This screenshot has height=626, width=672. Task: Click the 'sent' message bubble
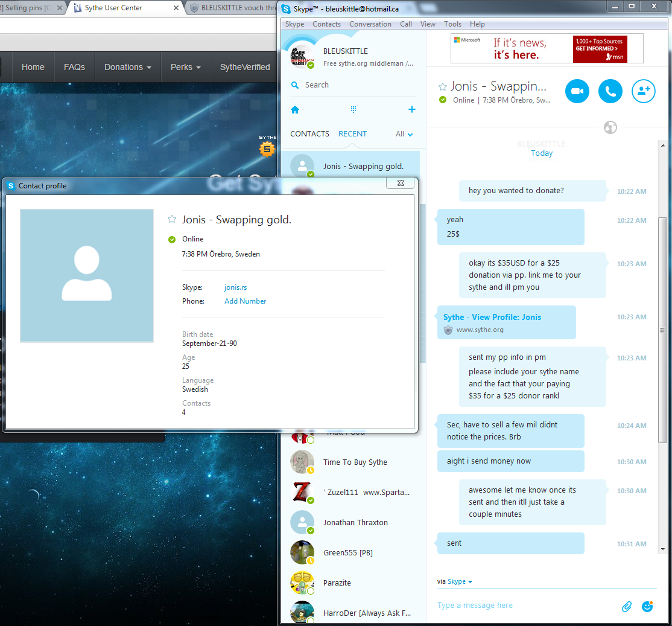point(510,543)
